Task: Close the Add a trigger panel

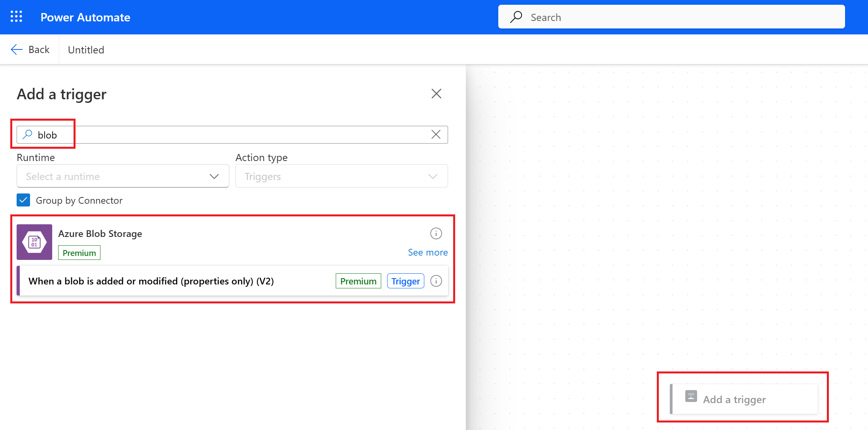Action: click(x=436, y=94)
